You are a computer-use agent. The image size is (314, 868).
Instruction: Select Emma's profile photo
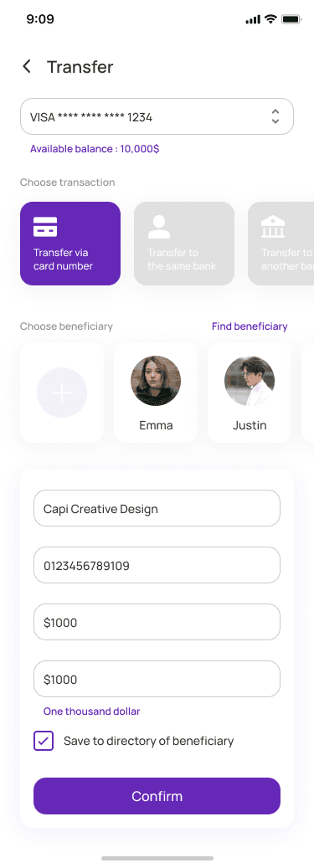point(156,381)
